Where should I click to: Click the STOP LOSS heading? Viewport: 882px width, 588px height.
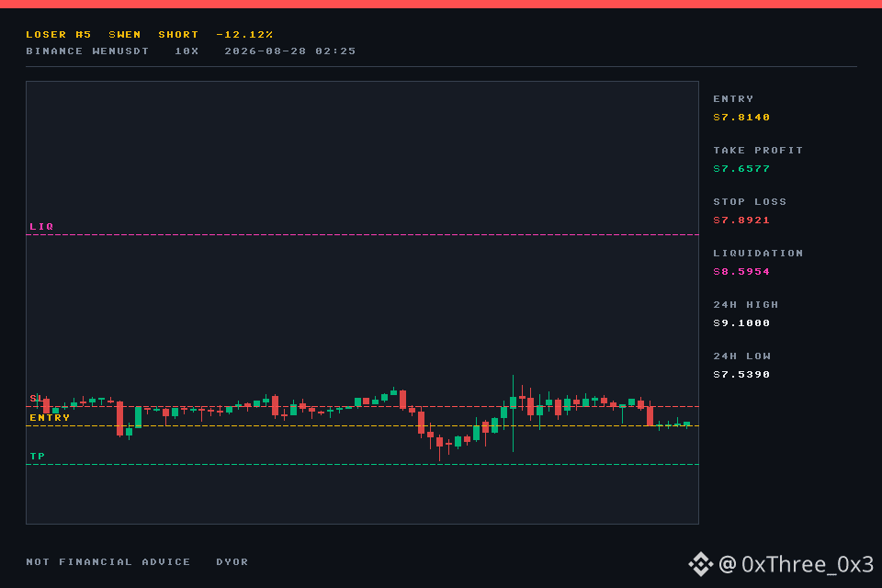(750, 202)
